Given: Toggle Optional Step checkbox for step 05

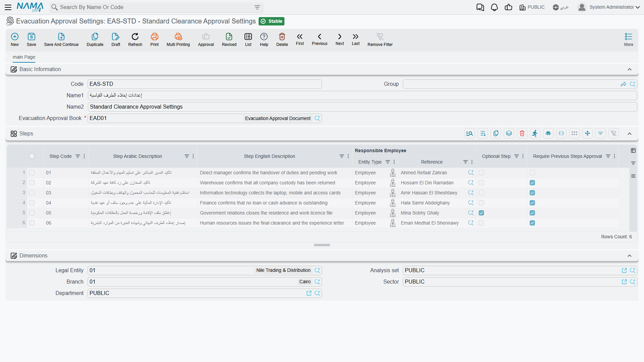Looking at the screenshot, I should [481, 213].
